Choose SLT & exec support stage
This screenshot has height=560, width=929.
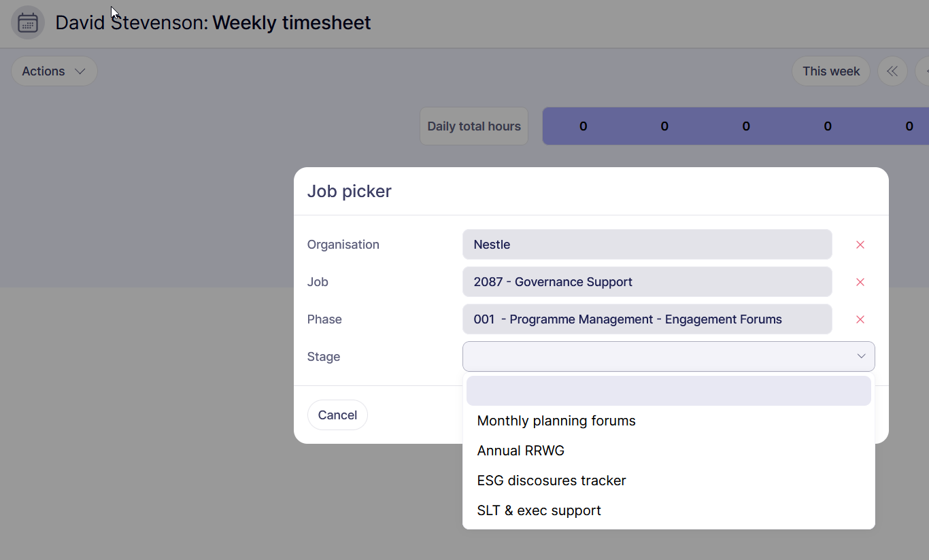click(539, 510)
